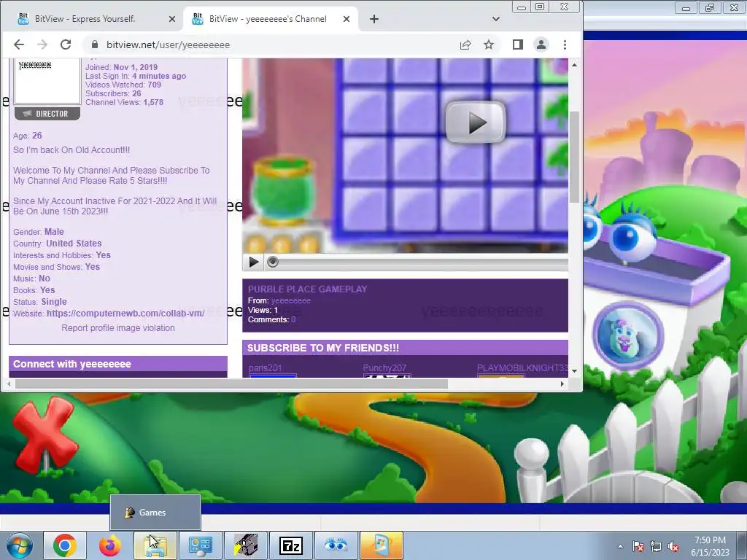The width and height of the screenshot is (747, 560).
Task: Bookmark this tab with the star
Action: click(x=489, y=44)
